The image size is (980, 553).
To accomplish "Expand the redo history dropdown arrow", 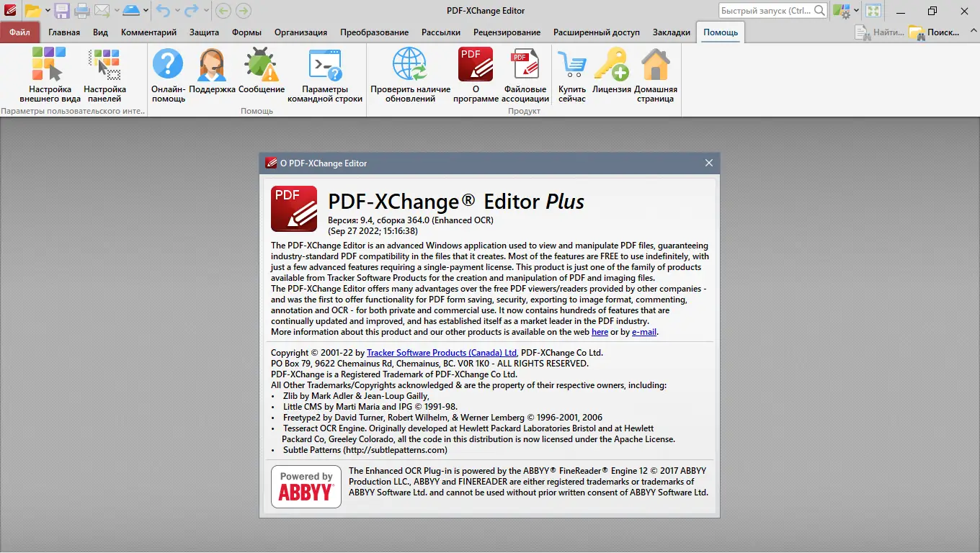I will tap(205, 11).
